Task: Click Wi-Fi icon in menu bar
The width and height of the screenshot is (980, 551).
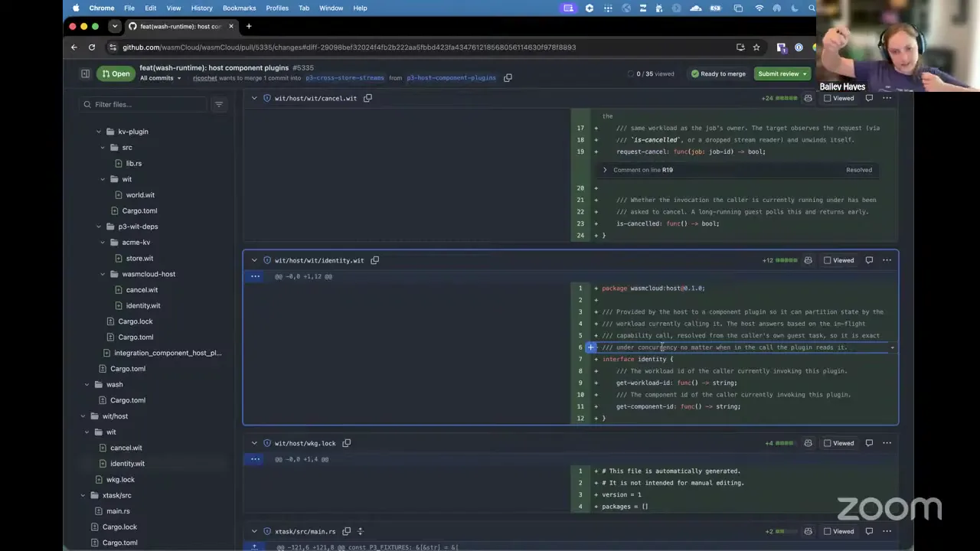Action: point(759,8)
